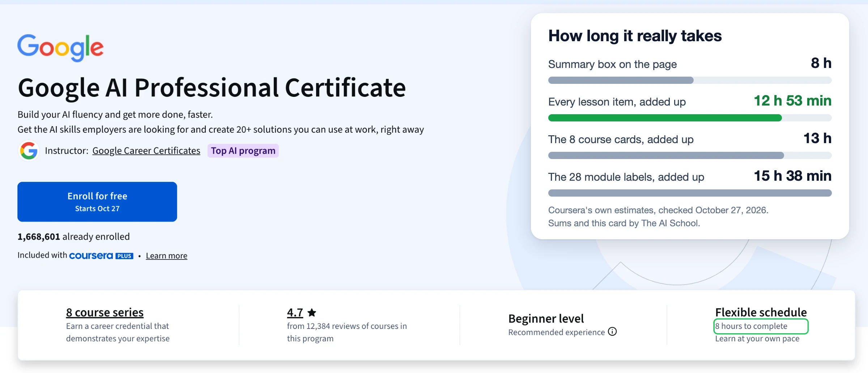This screenshot has width=868, height=373.
Task: Click the '12 h 53 min' value
Action: tap(793, 100)
